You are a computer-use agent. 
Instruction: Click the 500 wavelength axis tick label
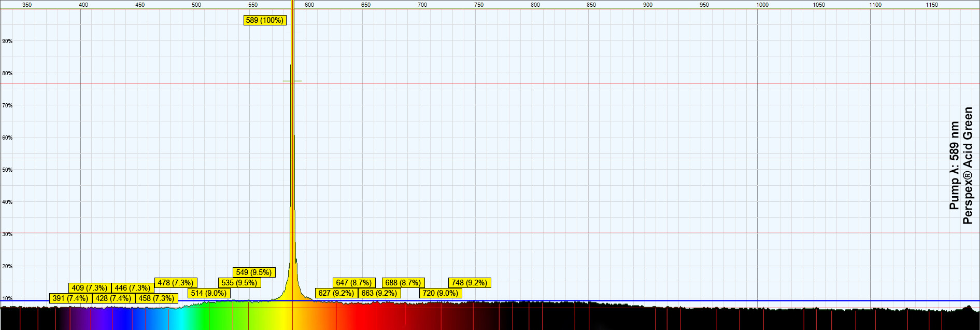click(x=196, y=5)
